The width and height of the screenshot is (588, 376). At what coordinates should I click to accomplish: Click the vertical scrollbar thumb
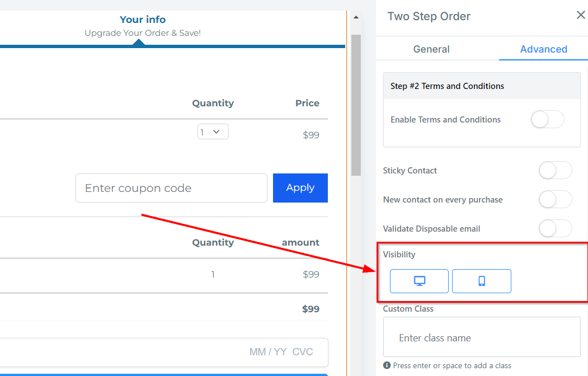(355, 104)
